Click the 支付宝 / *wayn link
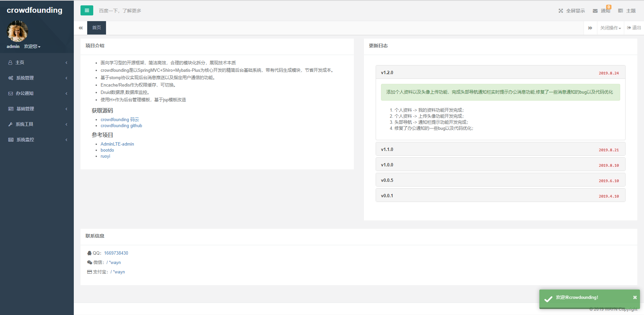This screenshot has width=644, height=315. 118,272
